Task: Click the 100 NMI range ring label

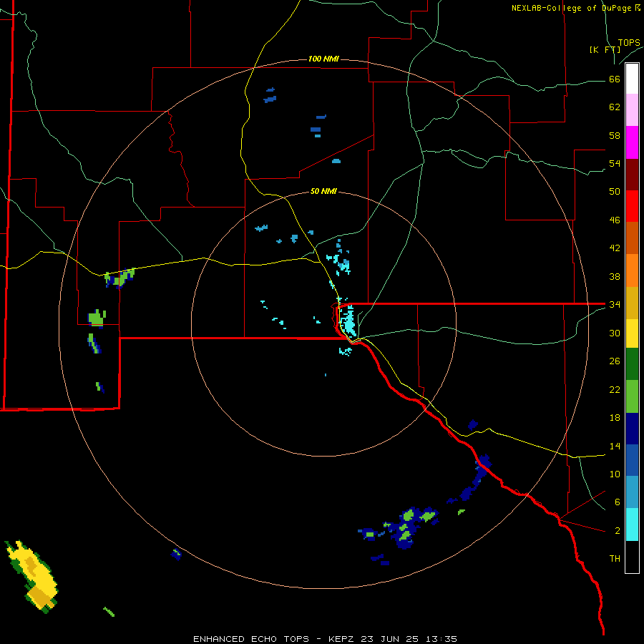Action: pos(323,59)
